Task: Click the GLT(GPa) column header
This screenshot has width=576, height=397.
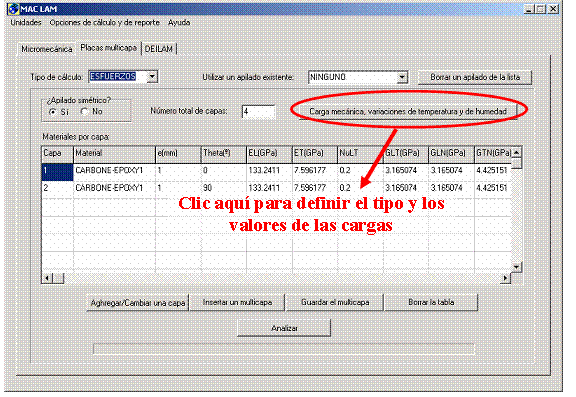Action: (406, 154)
